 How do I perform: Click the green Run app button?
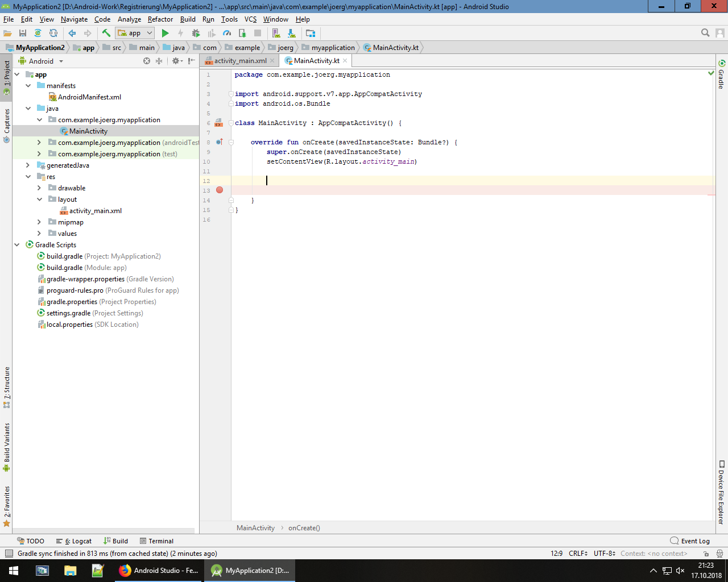[x=165, y=34]
